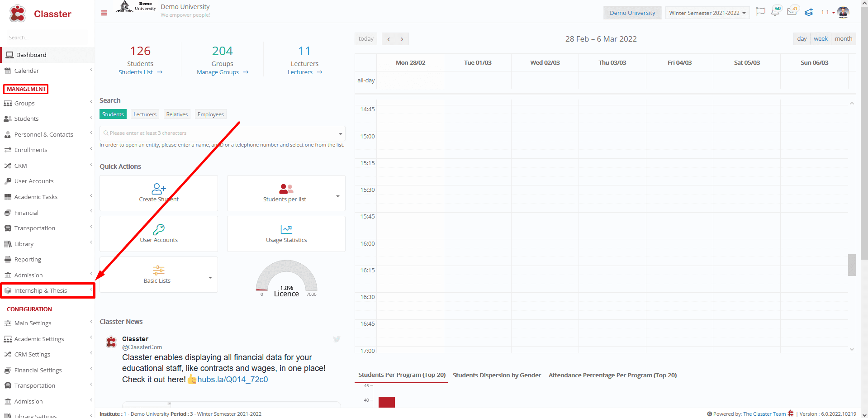The width and height of the screenshot is (868, 418).
Task: Click the Academic Tasks sidebar icon
Action: point(8,197)
